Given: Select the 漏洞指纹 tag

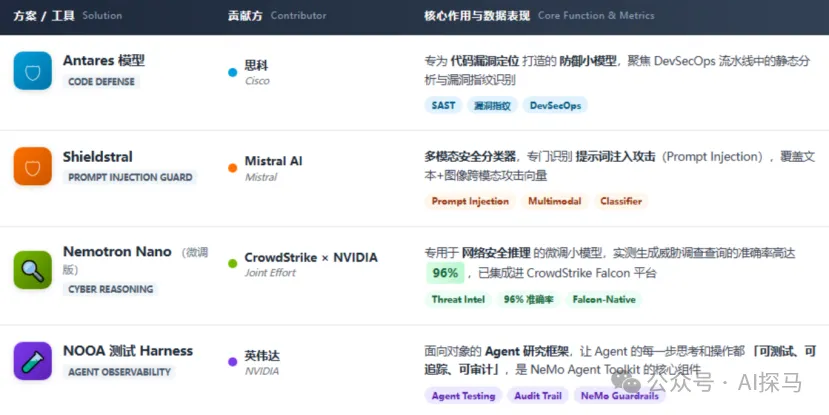Looking at the screenshot, I should 492,105.
